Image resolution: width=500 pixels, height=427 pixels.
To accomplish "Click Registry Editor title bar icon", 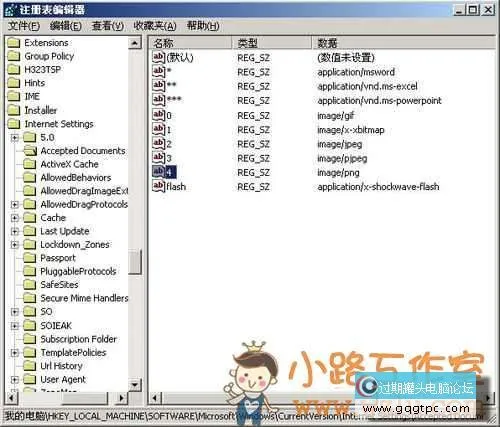I will tap(11, 10).
